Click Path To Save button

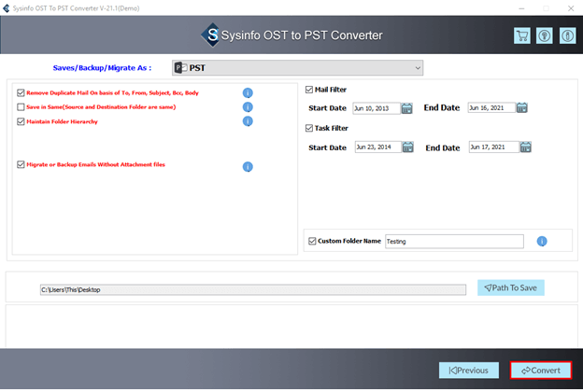[511, 288]
